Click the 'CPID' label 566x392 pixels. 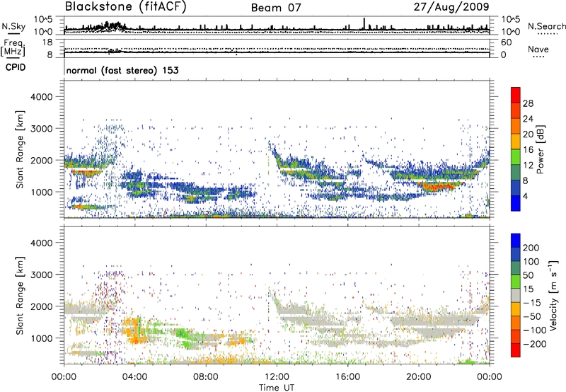pyautogui.click(x=16, y=67)
